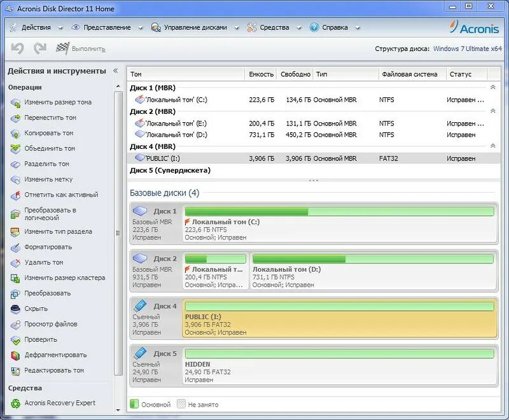Screen dimensions: 509x420
Task: Select the HIDDEN 24,90 ГБ FAT32 partition
Action: (340, 365)
